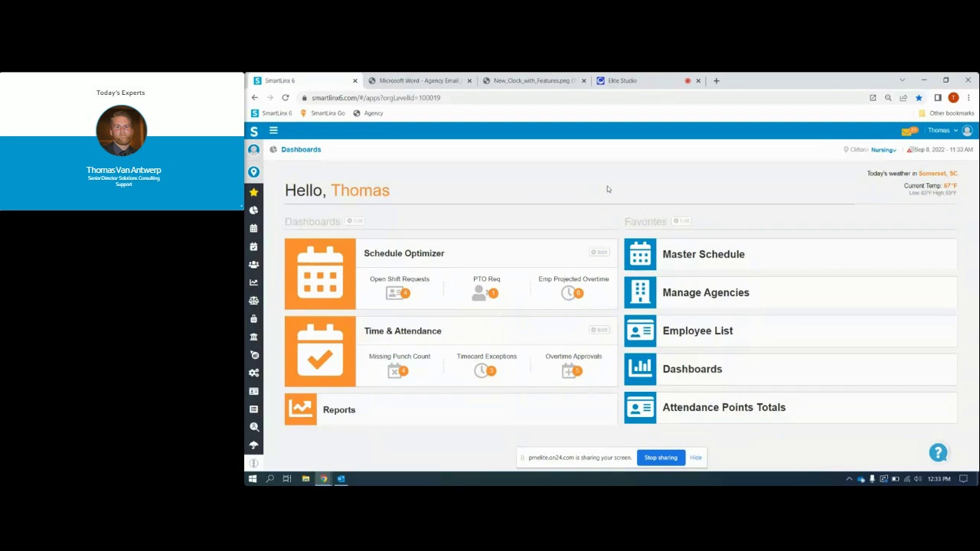Screen dimensions: 980x551
Task: Click the Overtime Approvals calendar icon
Action: point(573,371)
